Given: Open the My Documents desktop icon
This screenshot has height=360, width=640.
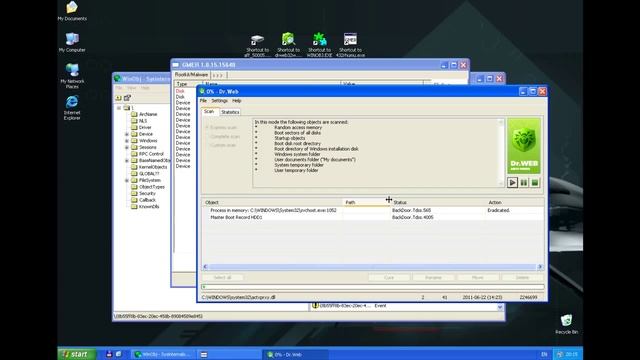Looking at the screenshot, I should 72,11.
